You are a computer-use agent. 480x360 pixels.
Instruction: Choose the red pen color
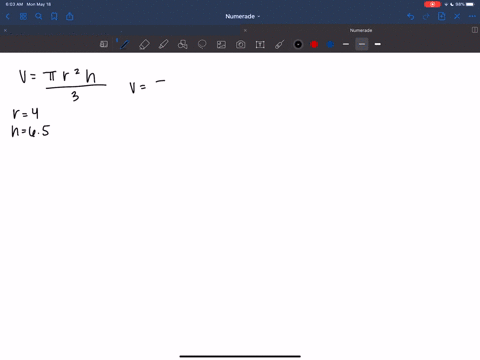pos(314,44)
